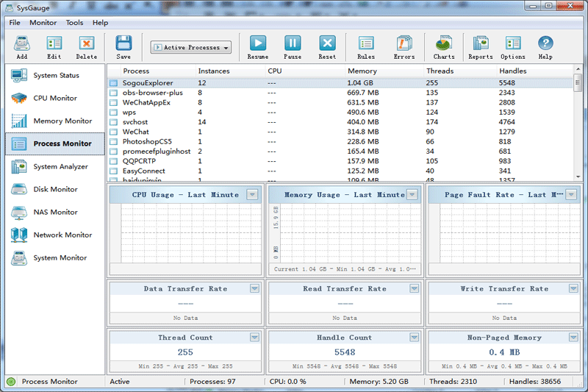Screen dimensions: 588x392
Task: Open the Tools menu
Action: tap(74, 23)
